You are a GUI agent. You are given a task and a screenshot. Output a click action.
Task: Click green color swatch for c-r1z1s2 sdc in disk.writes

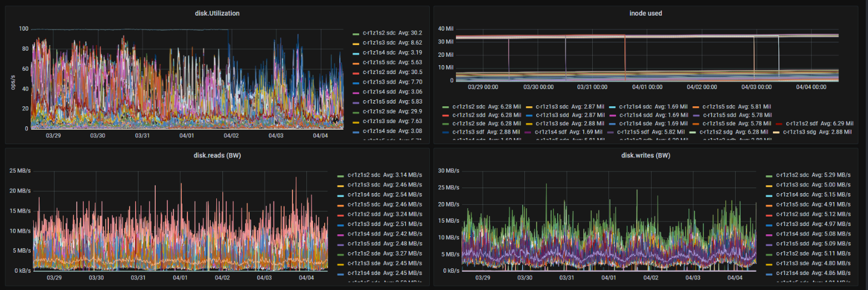point(769,176)
